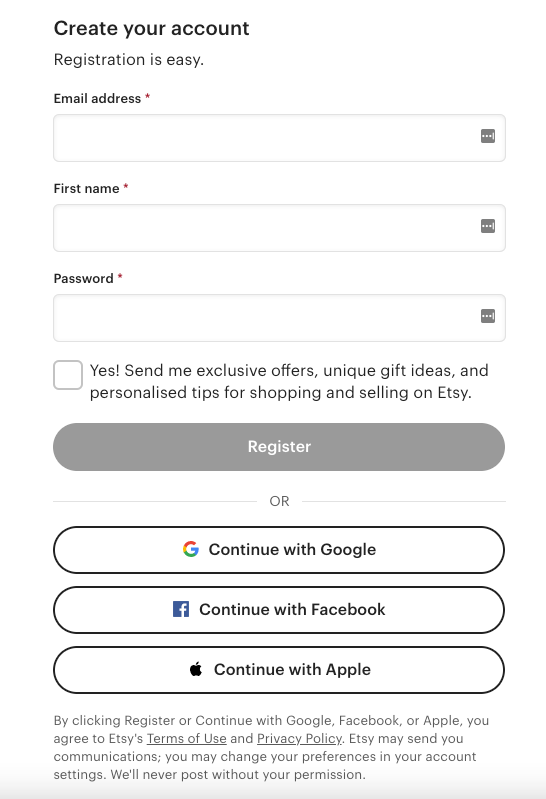Click the "Yes! Send me exclusive offers" label text
546x799 pixels.
[289, 381]
